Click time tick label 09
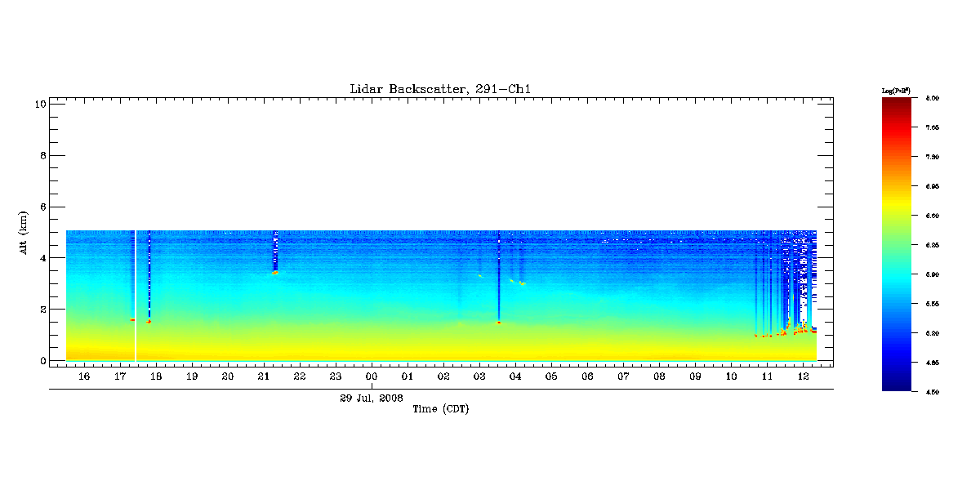Image resolution: width=980 pixels, height=490 pixels. [x=695, y=376]
